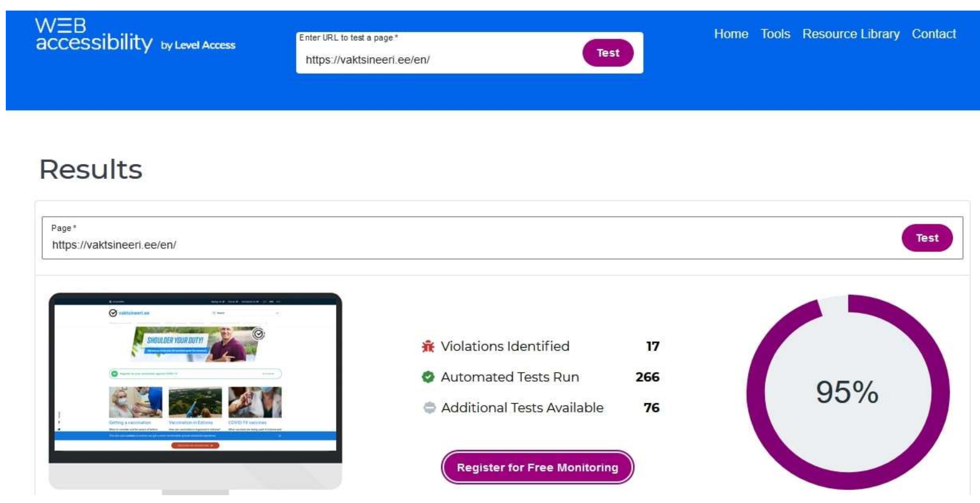Focus the 'Enter URL to test' field
Viewport: 980px width, 503px height.
(x=438, y=60)
